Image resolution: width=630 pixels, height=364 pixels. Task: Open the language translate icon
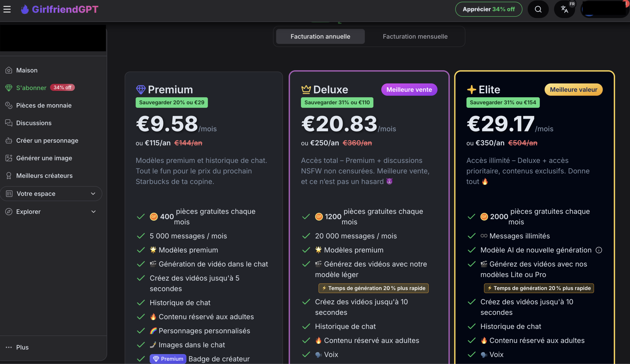tap(565, 9)
